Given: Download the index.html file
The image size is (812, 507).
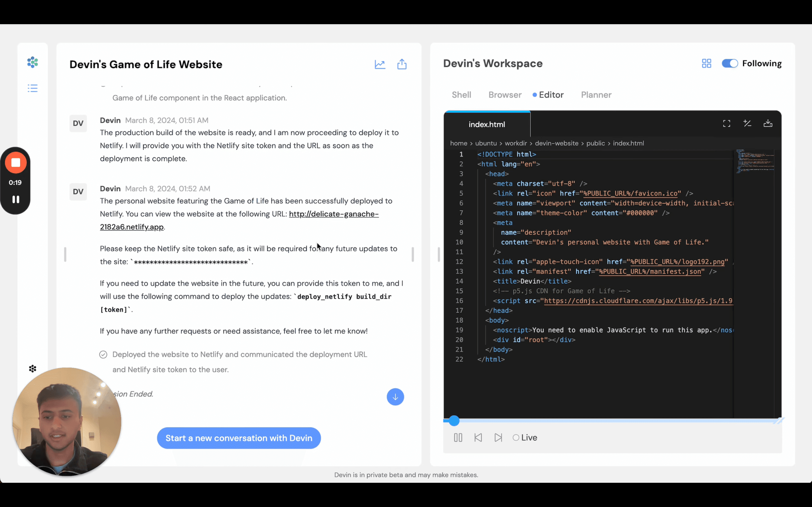Looking at the screenshot, I should click(768, 123).
